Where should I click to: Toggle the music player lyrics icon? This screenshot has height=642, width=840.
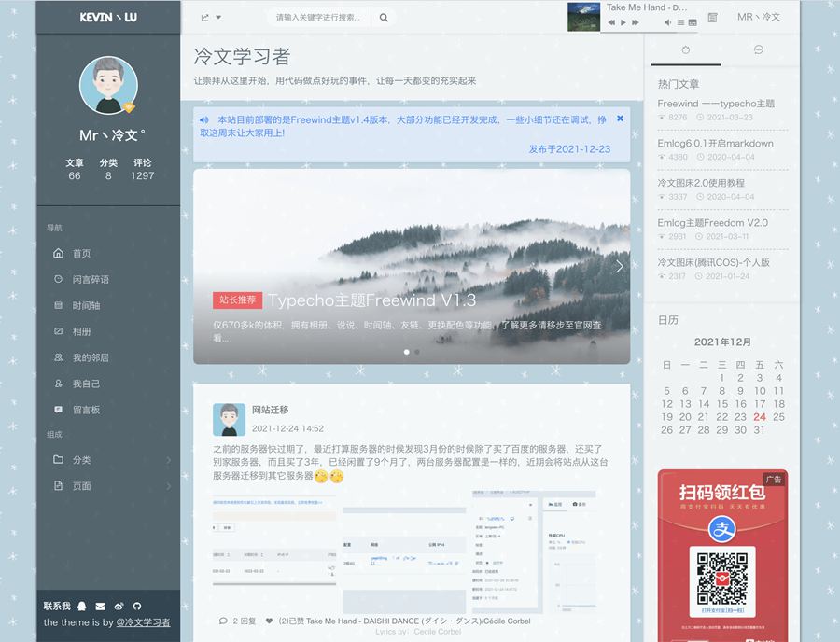coord(693,22)
